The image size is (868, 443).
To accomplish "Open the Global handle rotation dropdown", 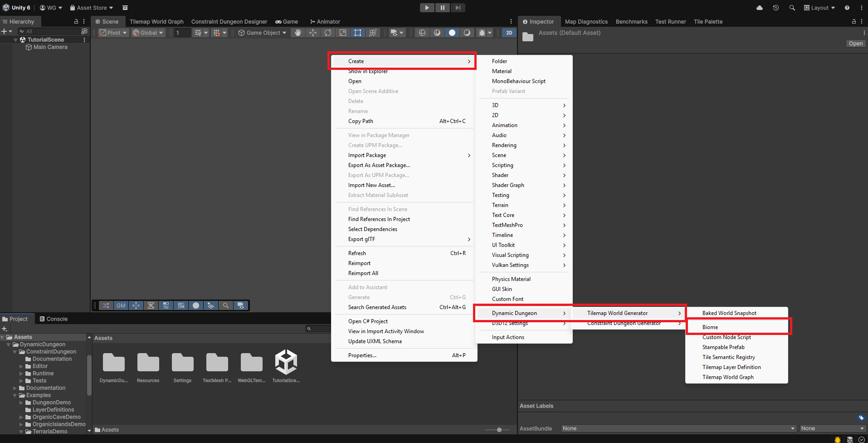I will 148,33.
